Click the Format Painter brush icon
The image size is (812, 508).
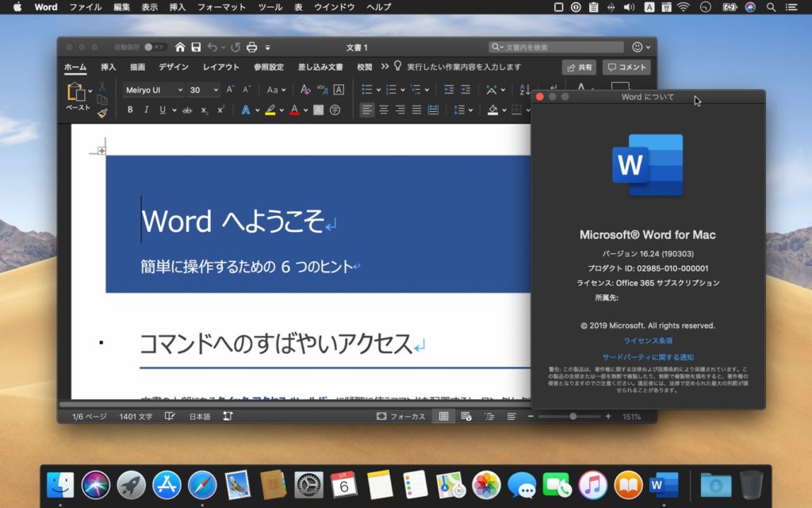(x=103, y=112)
